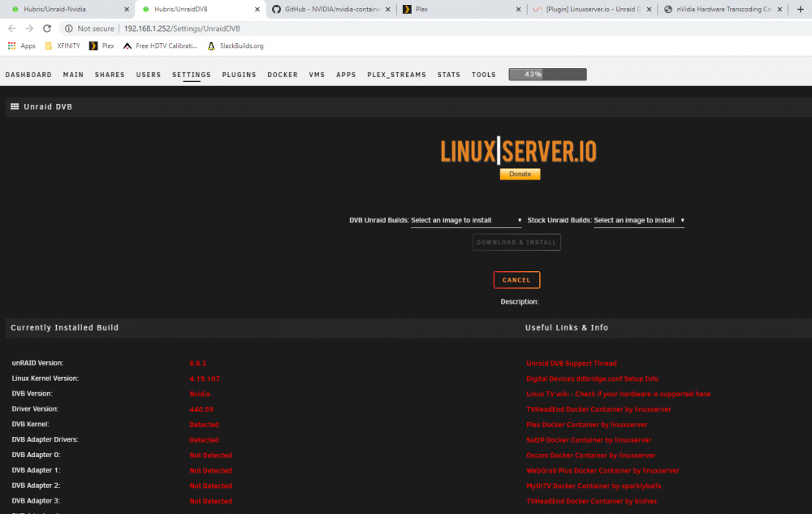Open Digital Devices ddbridge.conf Setup Info
This screenshot has width=812, height=514.
(x=593, y=379)
